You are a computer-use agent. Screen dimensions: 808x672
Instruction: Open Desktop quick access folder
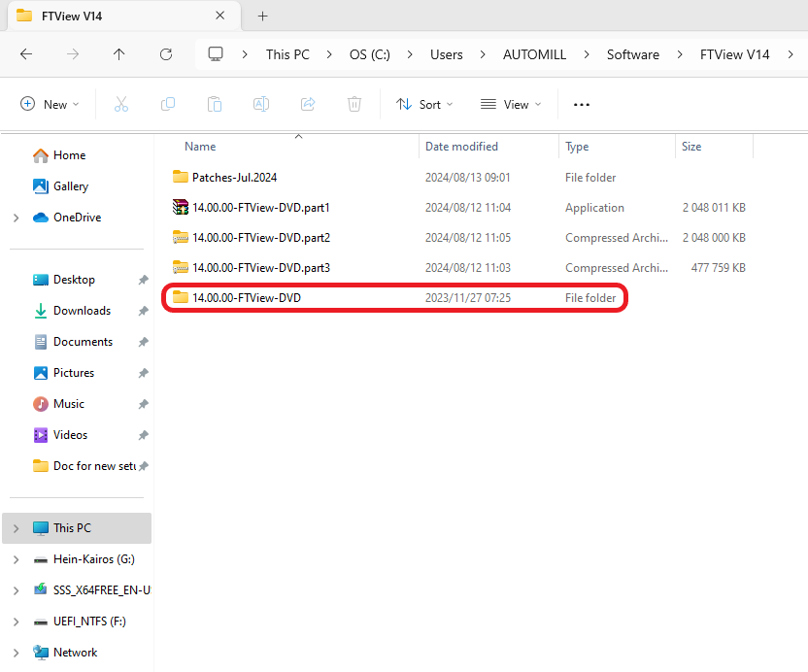point(74,280)
